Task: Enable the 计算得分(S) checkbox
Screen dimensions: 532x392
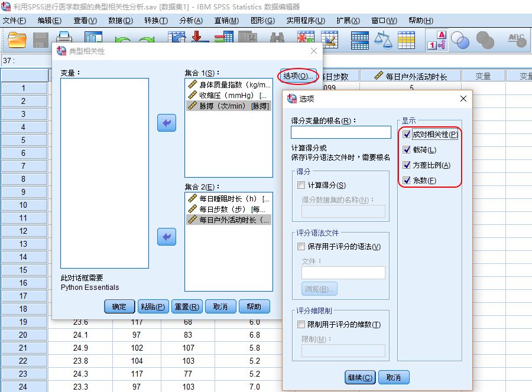Action: click(301, 185)
